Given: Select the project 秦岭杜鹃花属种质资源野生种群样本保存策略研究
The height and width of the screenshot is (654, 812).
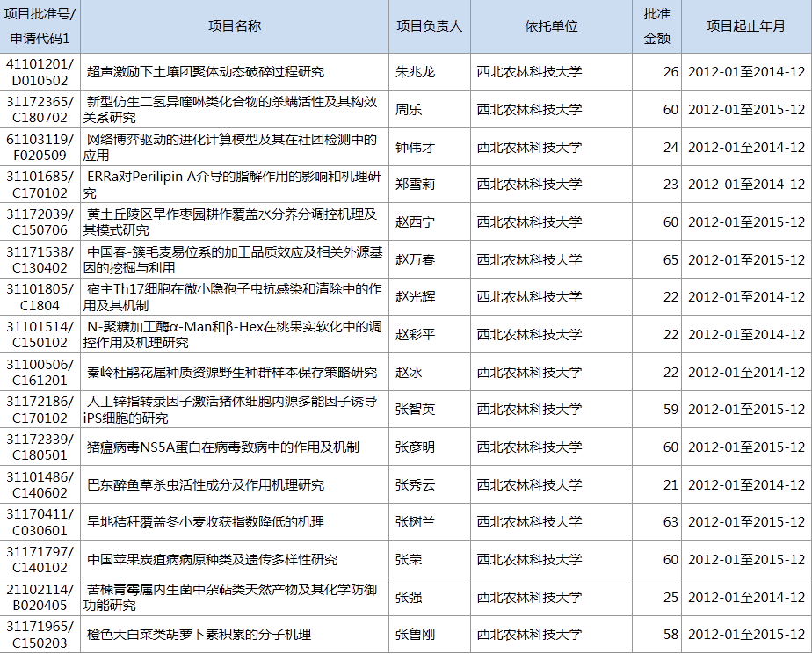Looking at the screenshot, I should 232,373.
